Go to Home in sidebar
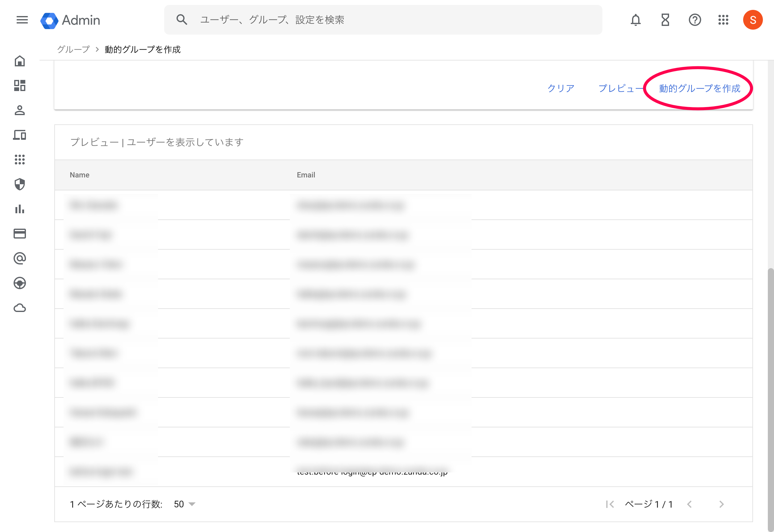774x532 pixels. (20, 61)
